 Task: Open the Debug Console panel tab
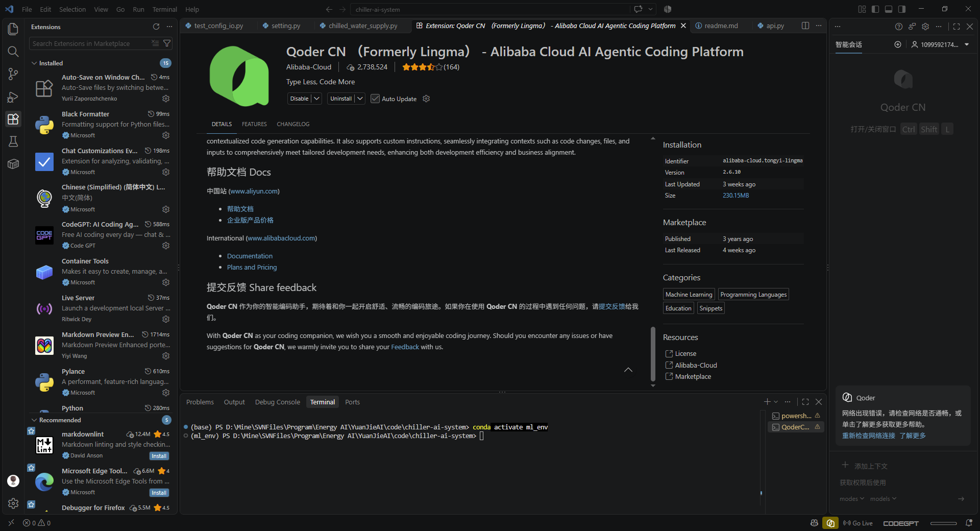click(277, 402)
